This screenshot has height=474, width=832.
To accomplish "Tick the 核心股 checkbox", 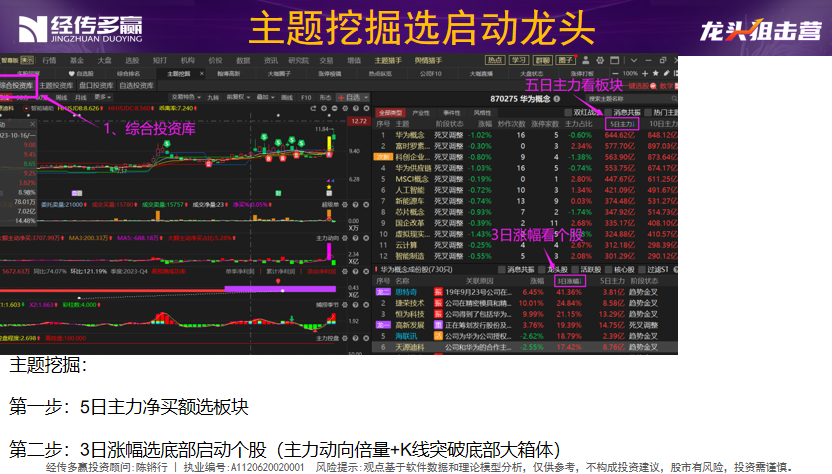I will pos(608,270).
